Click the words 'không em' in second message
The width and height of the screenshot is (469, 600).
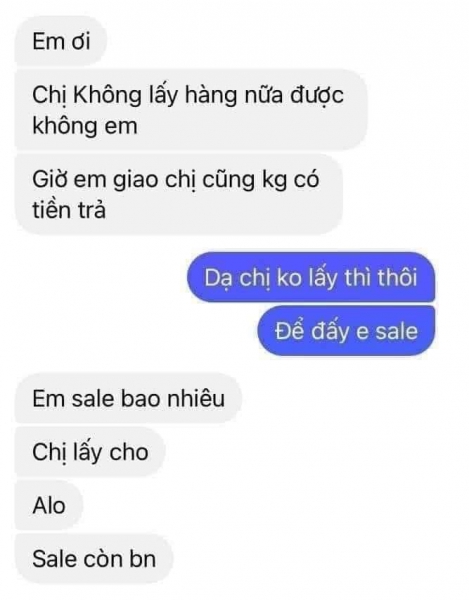coord(85,126)
